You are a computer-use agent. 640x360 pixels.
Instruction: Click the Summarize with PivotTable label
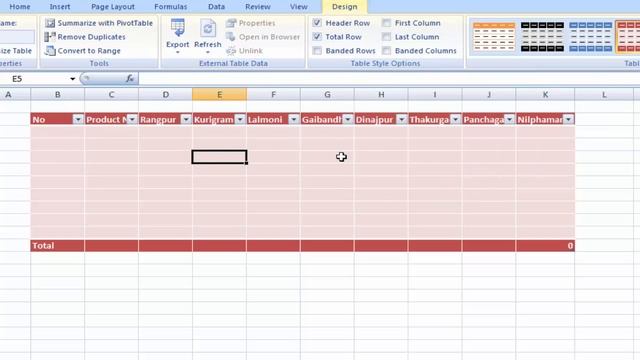pyautogui.click(x=105, y=23)
